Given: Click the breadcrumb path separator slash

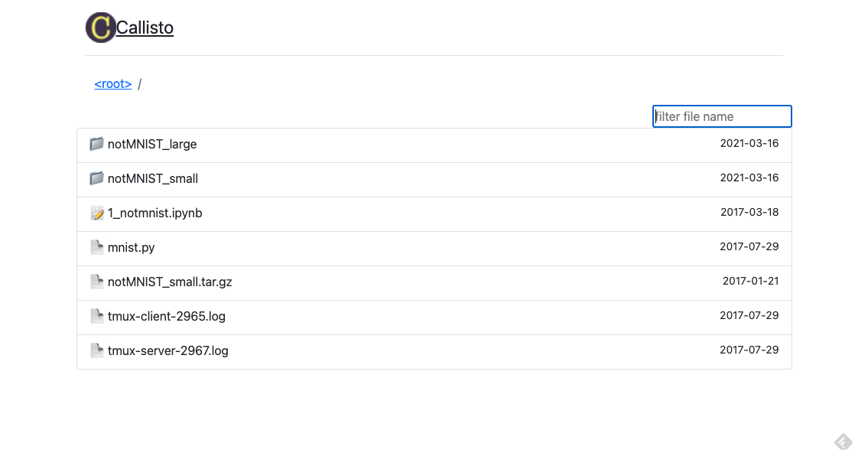Looking at the screenshot, I should point(141,83).
